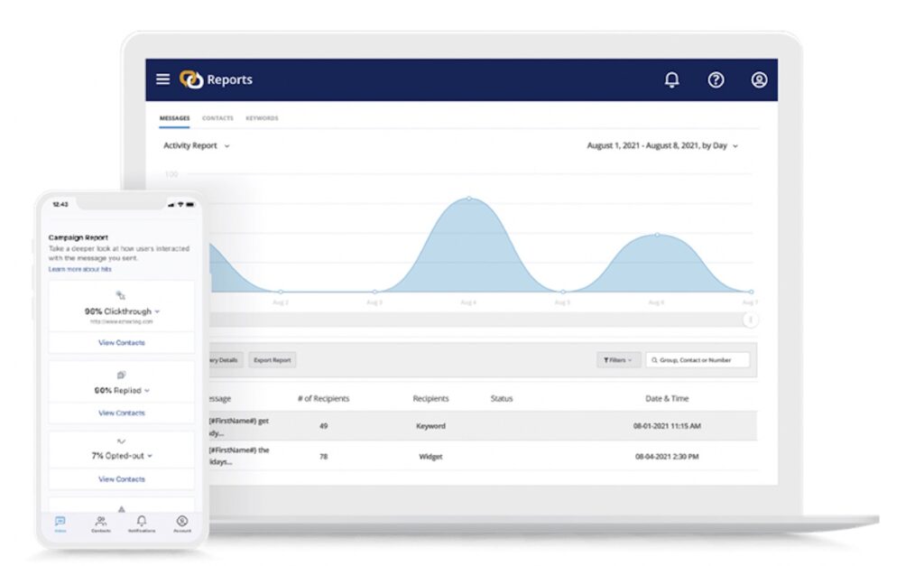
Task: Tap the signal bars in phone status bar
Action: point(171,205)
